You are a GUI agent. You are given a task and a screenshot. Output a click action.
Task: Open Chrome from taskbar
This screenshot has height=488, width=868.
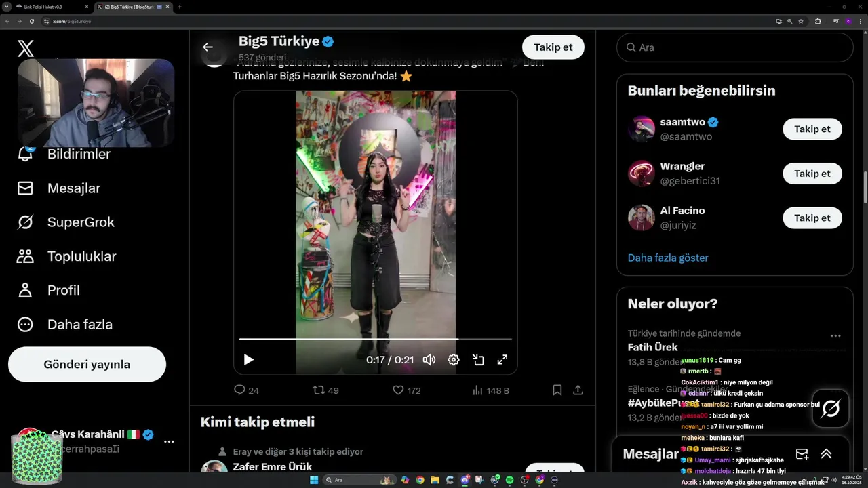point(420,480)
